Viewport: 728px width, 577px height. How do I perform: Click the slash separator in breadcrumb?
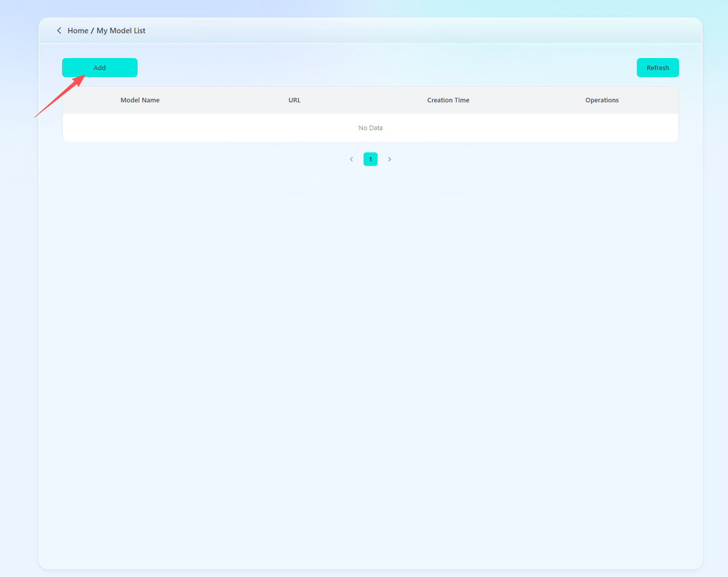92,31
